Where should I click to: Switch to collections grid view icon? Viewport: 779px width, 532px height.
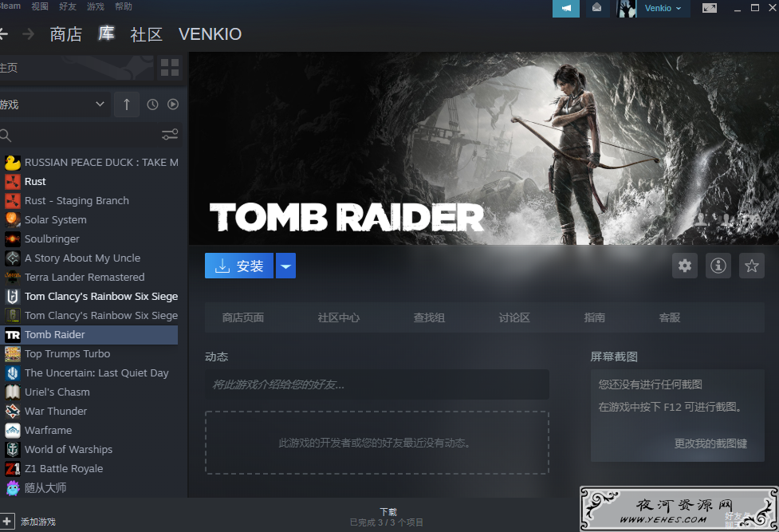coord(169,68)
